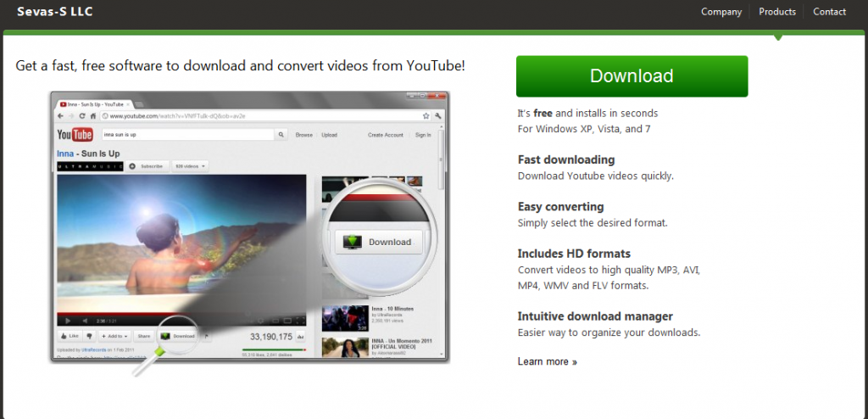The width and height of the screenshot is (868, 419).
Task: Click 'For Windows XP, Vista, and 7' text
Action: (584, 129)
